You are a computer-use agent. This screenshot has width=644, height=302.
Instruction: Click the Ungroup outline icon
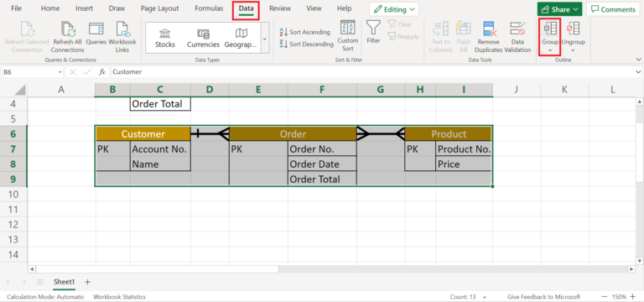[573, 29]
